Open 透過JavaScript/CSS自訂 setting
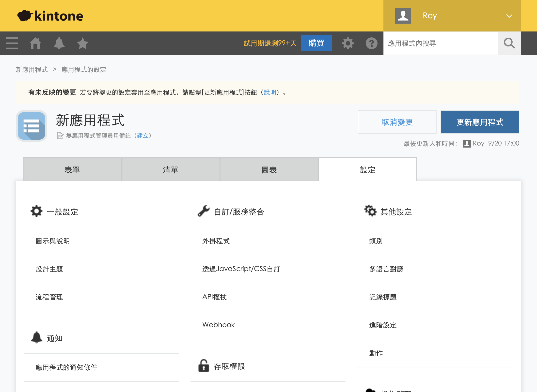 click(x=268, y=269)
